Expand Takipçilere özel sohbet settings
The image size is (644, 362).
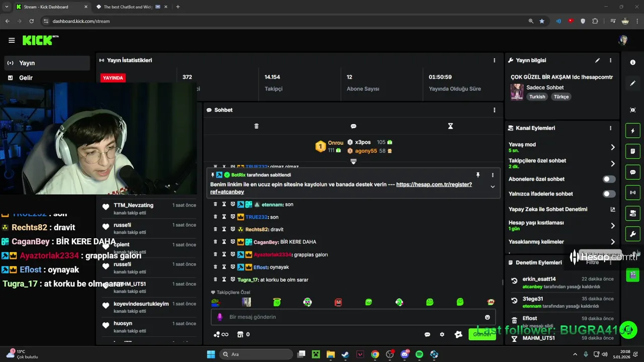pos(612,163)
